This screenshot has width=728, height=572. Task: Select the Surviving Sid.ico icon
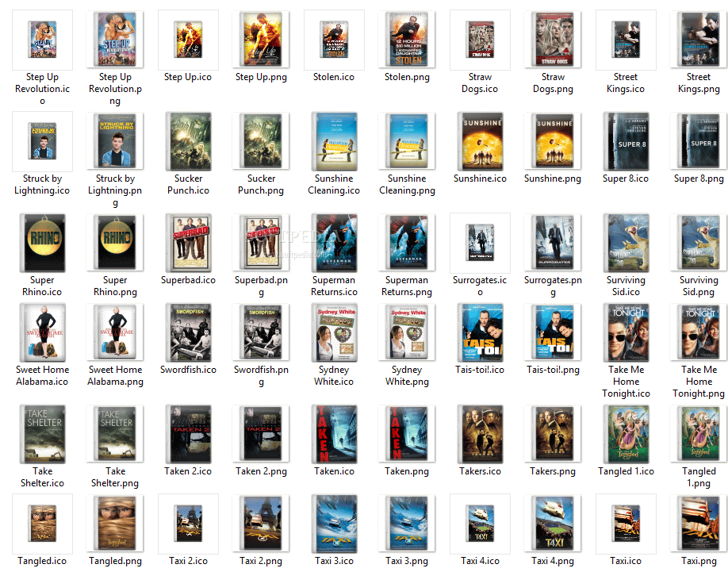pos(626,243)
